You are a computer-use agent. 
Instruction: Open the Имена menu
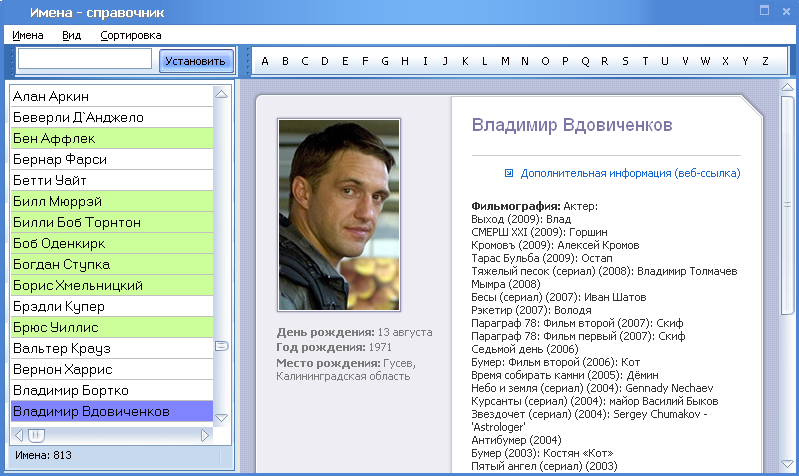[28, 35]
